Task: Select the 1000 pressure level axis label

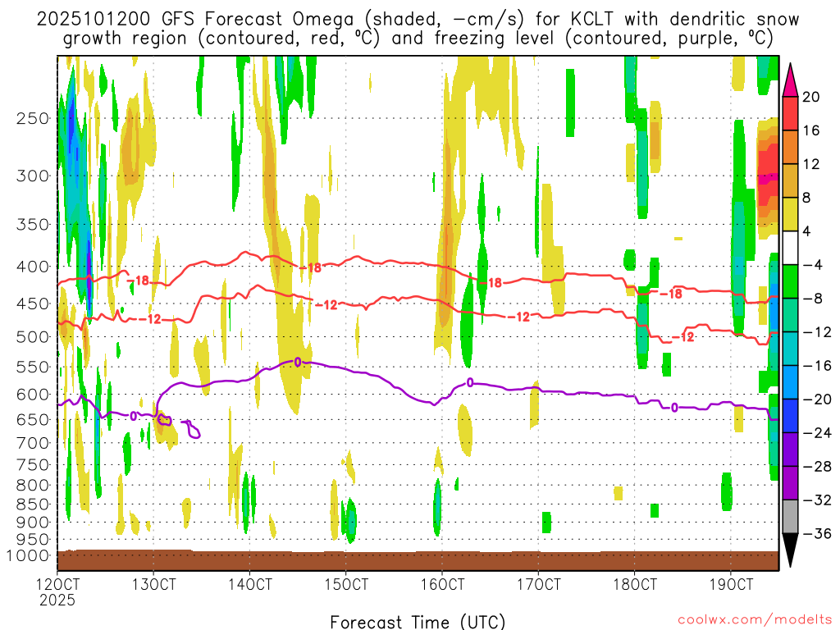Action: point(30,555)
